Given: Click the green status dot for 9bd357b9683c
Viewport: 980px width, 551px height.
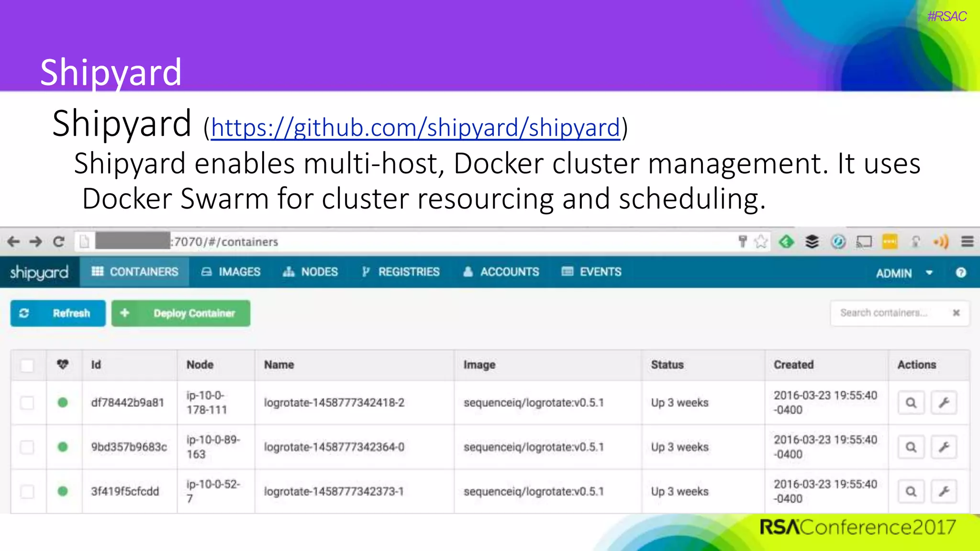Looking at the screenshot, I should (63, 447).
